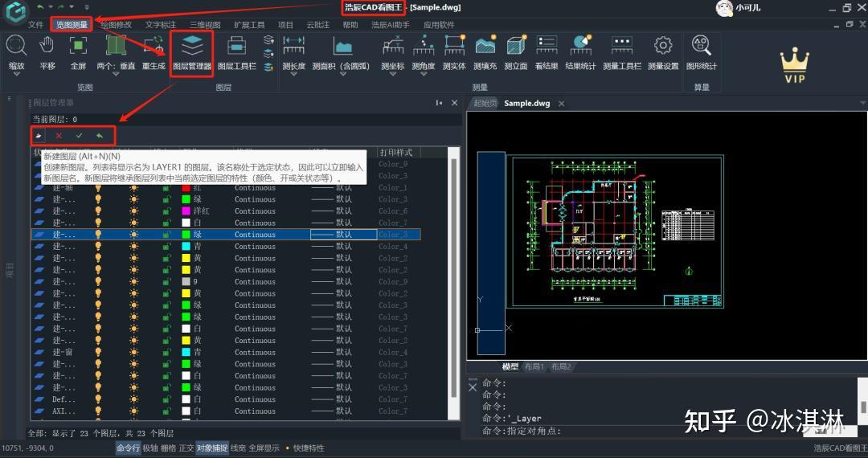
Task: Toggle the lock icon on the 洋红 layer row
Action: click(166, 211)
